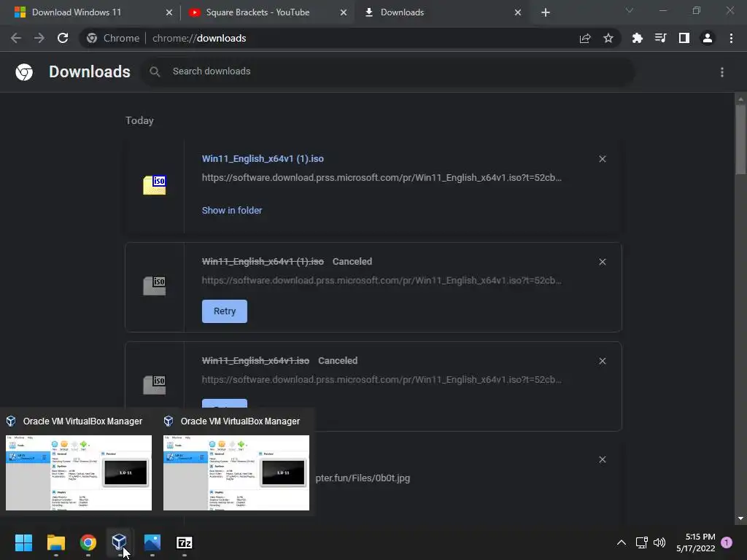This screenshot has width=747, height=560.
Task: Open Win11_English_x64v1 (1).iso completed file link
Action: (x=263, y=158)
